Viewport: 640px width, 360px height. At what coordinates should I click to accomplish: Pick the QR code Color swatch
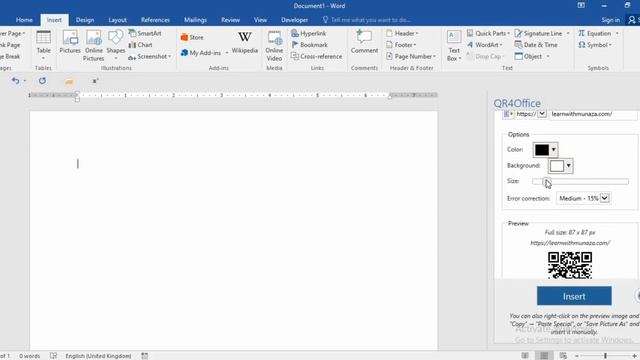(545, 150)
